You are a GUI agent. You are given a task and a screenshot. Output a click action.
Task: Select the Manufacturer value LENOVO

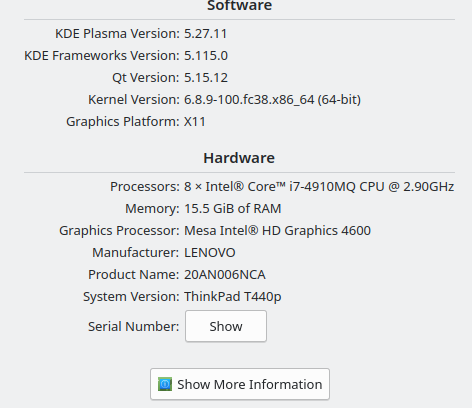(x=210, y=253)
